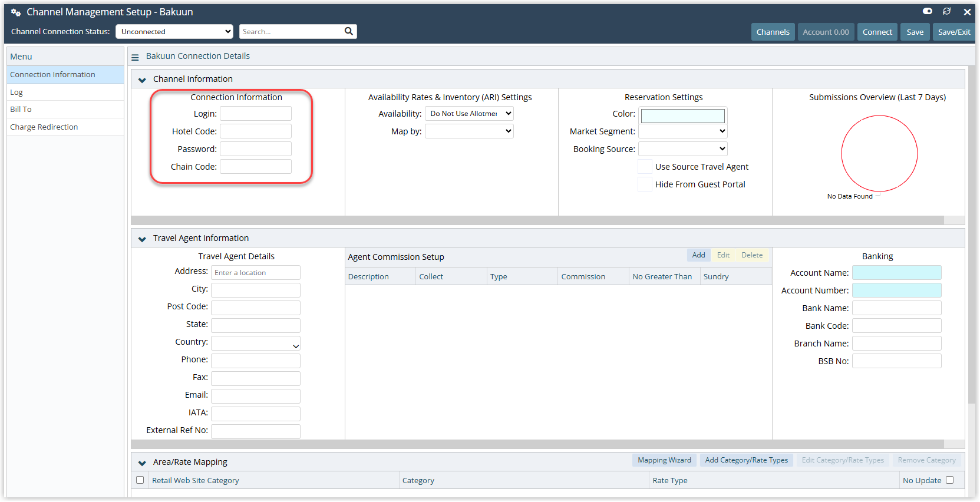Click the Save/Exit button
Screen dimensions: 980x502
954,32
